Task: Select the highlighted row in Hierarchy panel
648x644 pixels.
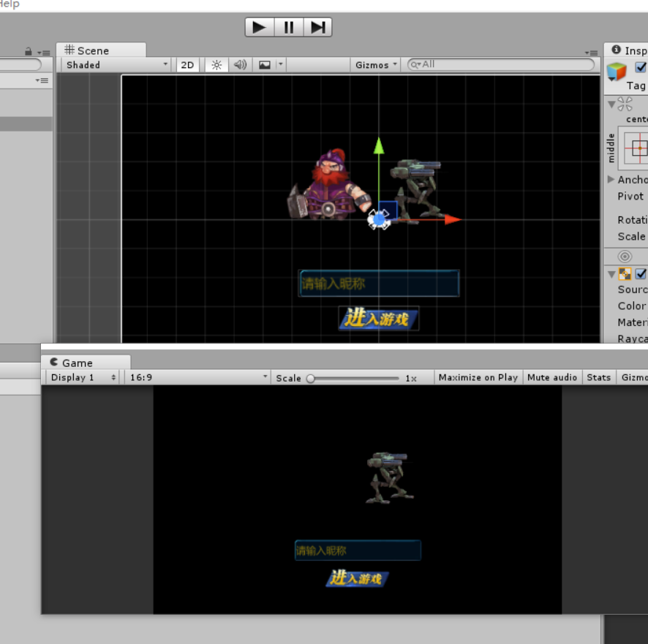Action: click(x=26, y=124)
